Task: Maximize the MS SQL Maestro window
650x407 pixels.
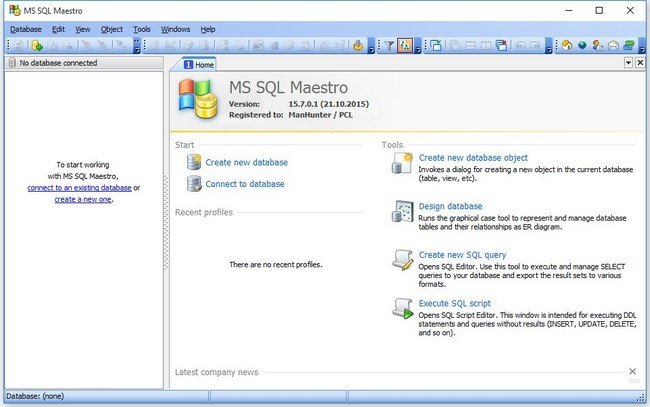Action: 599,10
